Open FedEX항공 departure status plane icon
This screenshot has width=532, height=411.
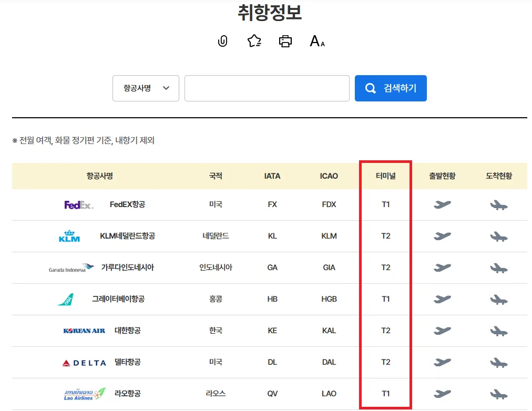click(x=442, y=204)
